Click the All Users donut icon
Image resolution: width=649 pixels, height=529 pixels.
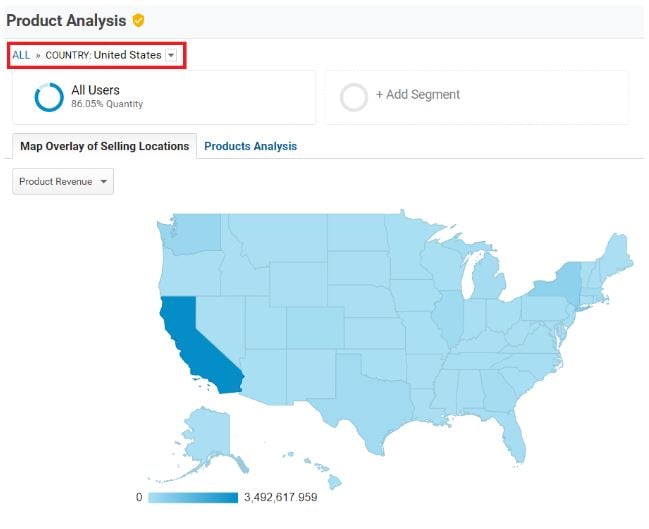pyautogui.click(x=48, y=97)
